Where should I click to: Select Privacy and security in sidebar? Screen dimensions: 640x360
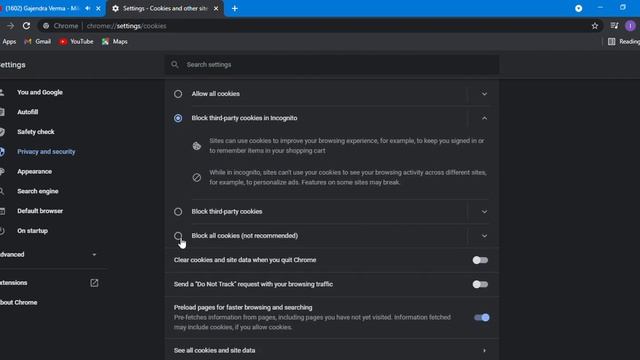click(46, 151)
